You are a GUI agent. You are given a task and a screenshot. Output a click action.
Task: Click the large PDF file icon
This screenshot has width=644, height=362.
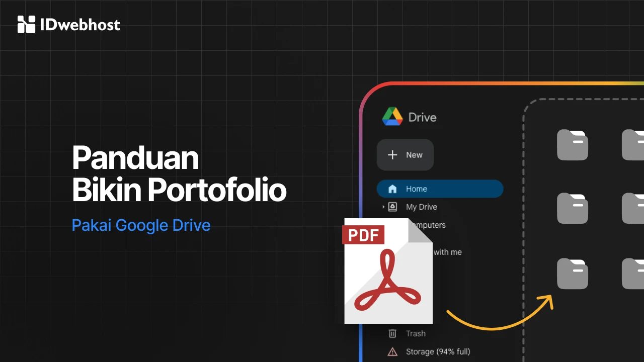[x=388, y=270]
